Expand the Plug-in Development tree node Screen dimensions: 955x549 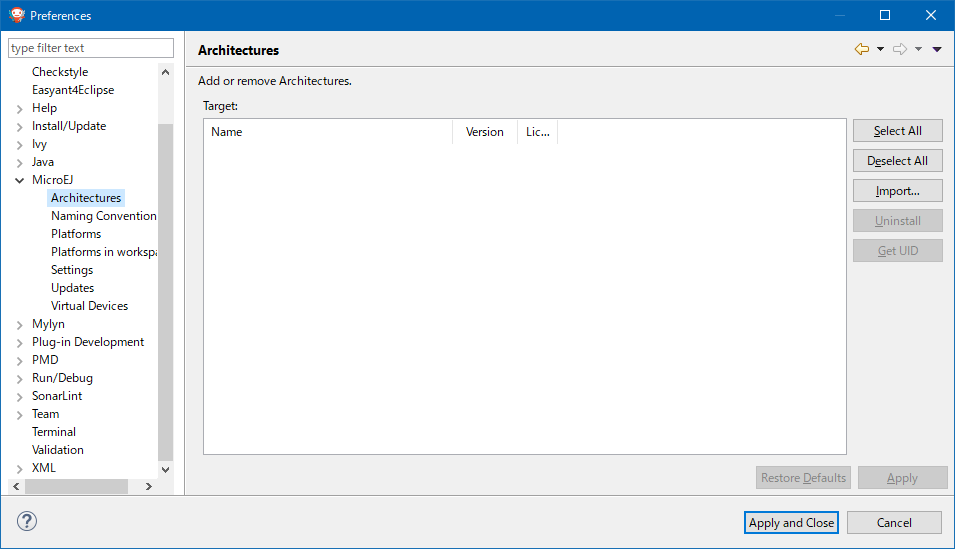(x=19, y=342)
